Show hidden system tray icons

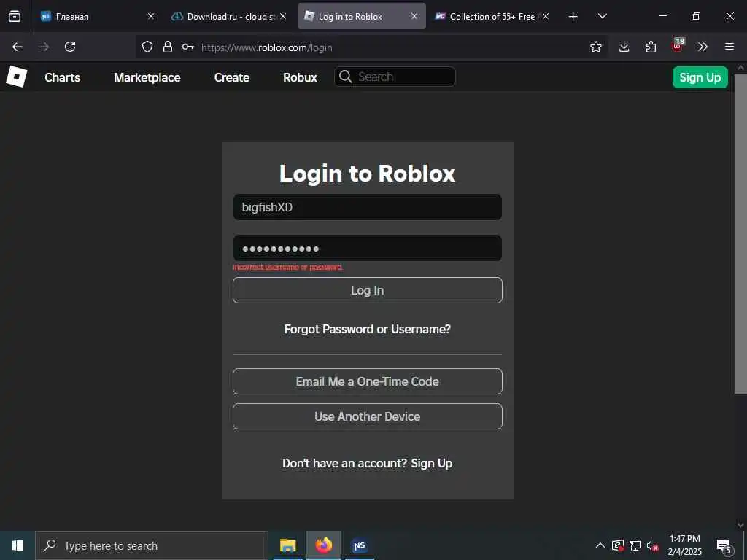coord(600,545)
